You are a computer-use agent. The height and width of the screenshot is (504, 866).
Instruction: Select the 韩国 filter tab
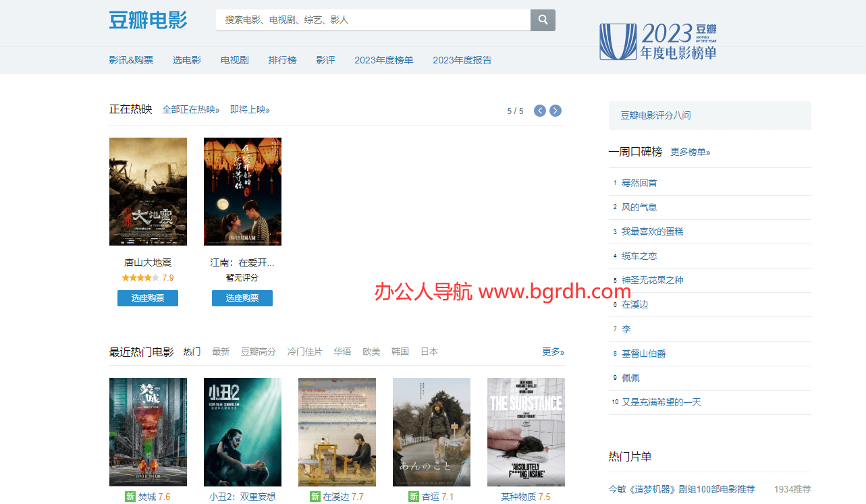click(x=400, y=352)
